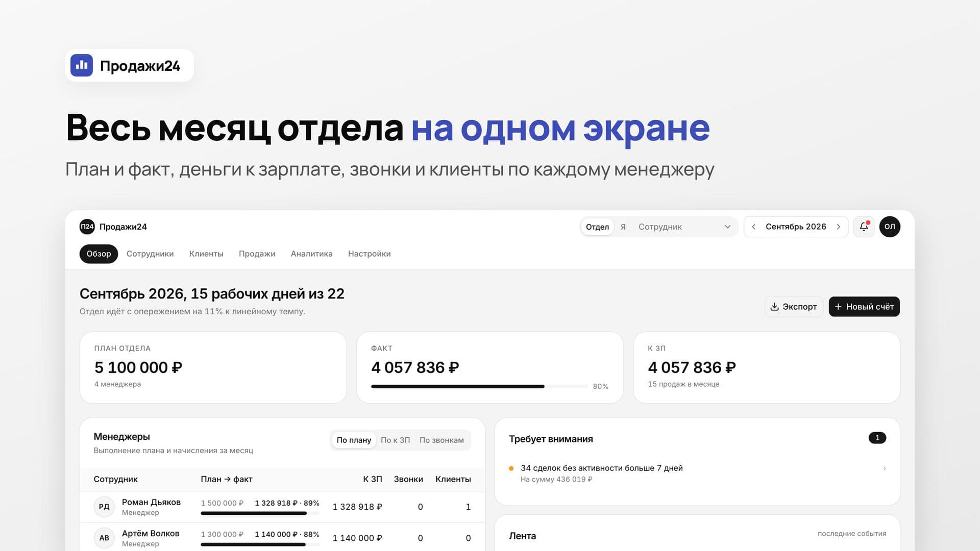Open the К ЗП summary card
This screenshot has height=551, width=980.
pyautogui.click(x=767, y=367)
